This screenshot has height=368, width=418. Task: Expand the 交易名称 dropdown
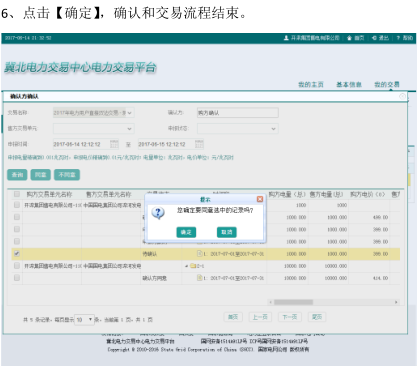[94, 113]
